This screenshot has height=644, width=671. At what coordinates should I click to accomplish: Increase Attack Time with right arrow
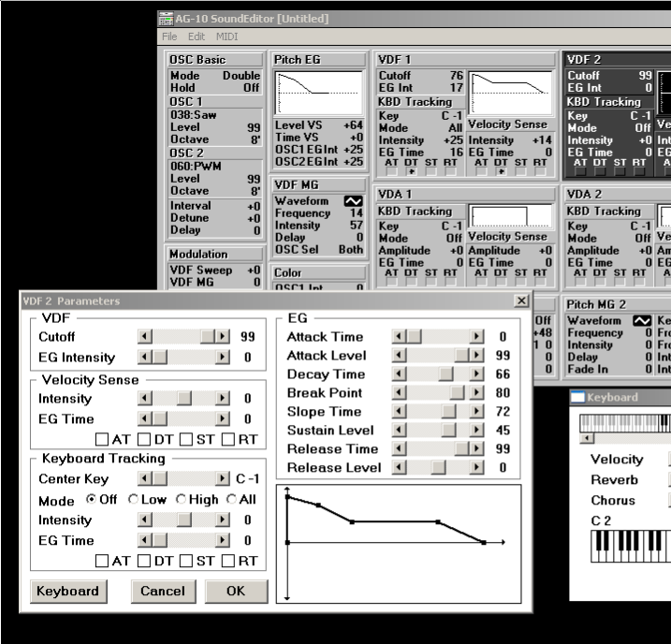pos(476,336)
